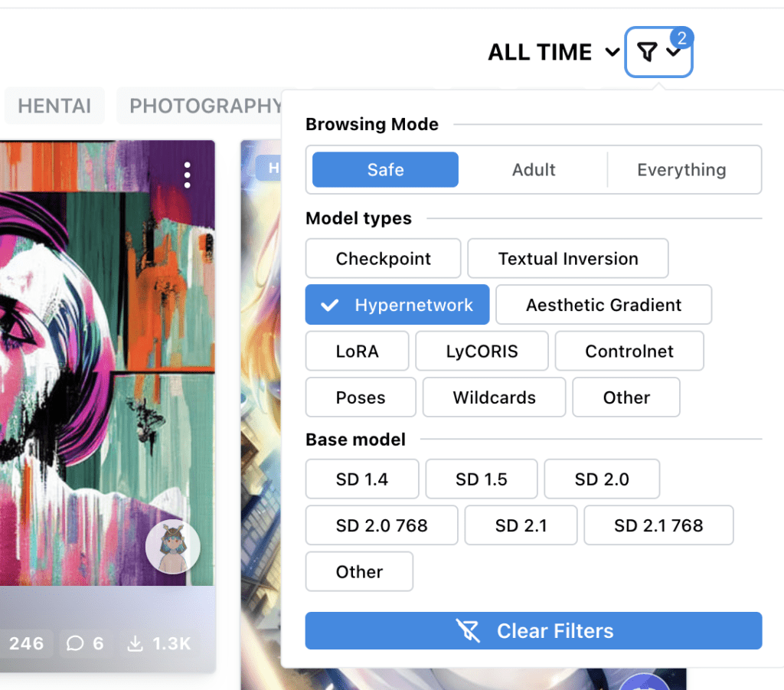Select the HENTAI category tag
The height and width of the screenshot is (690, 784).
(x=54, y=106)
